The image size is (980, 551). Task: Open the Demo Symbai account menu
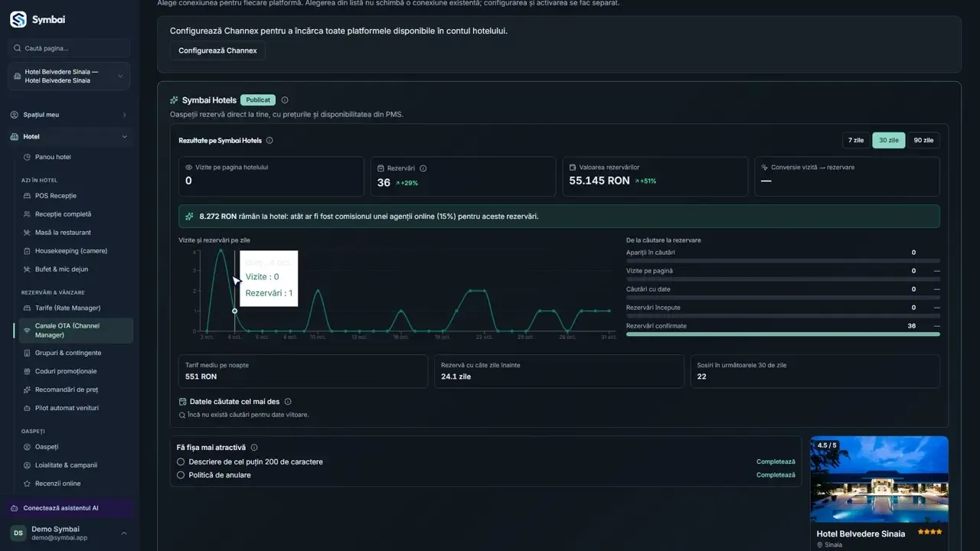pyautogui.click(x=69, y=533)
